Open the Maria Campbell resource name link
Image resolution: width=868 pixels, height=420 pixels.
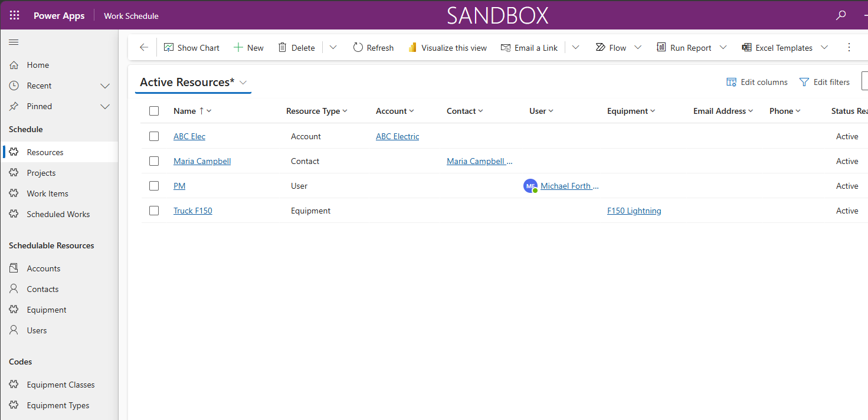click(202, 161)
